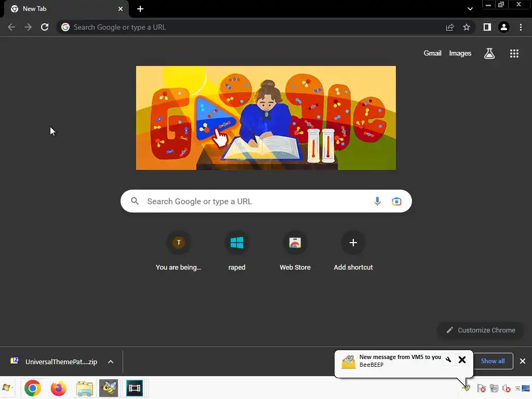Open the Images link
The height and width of the screenshot is (399, 532).
click(460, 54)
